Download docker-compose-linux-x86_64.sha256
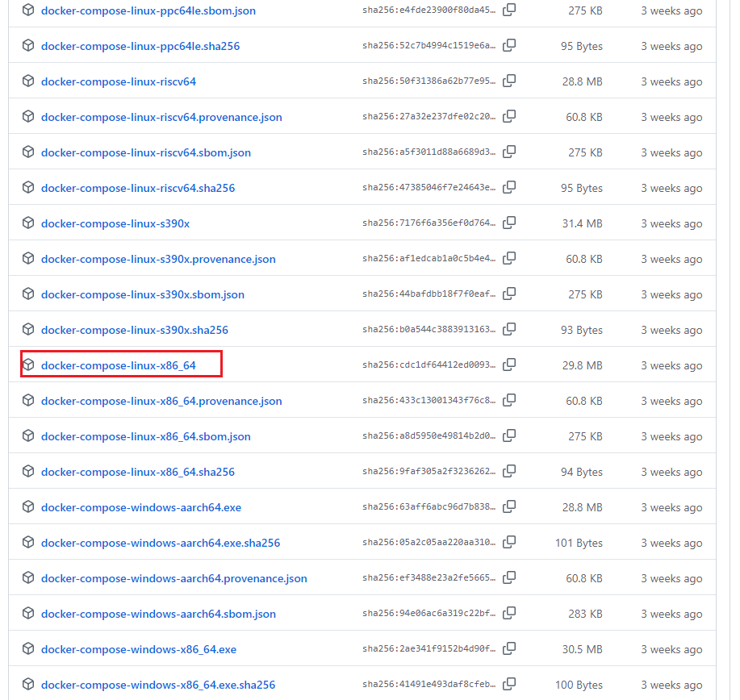740x700 pixels. point(138,472)
